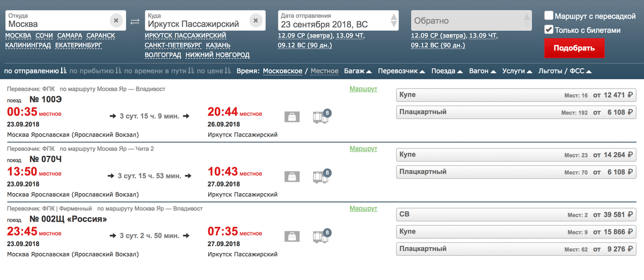The width and height of the screenshot is (644, 280).
Task: Open Маршрут link for train 070Ч
Action: pos(363,149)
